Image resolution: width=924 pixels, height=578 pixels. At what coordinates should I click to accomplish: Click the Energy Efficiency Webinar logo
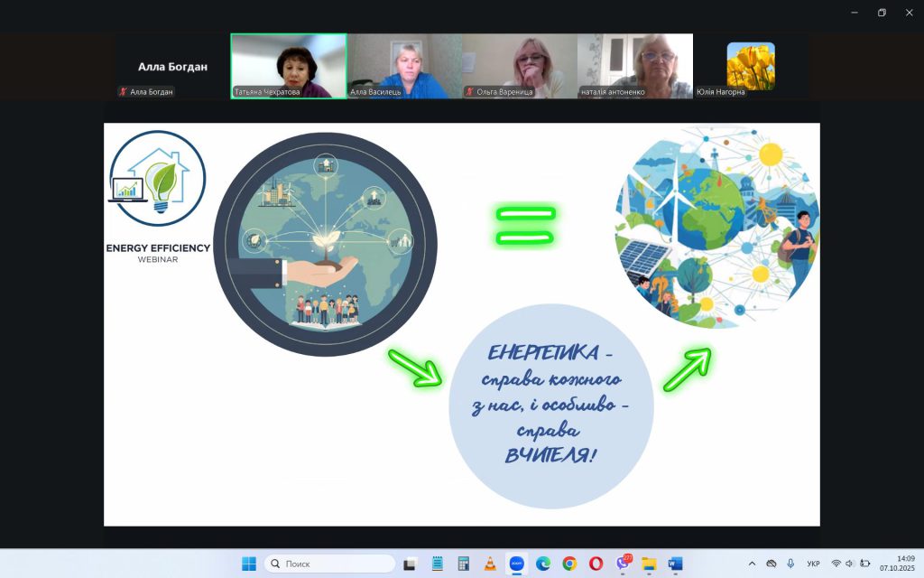tap(157, 178)
